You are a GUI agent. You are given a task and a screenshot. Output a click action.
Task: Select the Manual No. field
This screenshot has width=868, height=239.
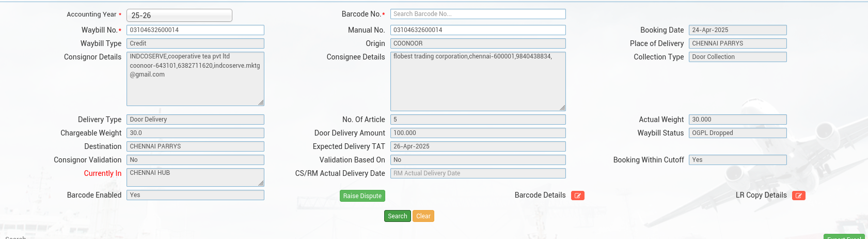click(478, 30)
